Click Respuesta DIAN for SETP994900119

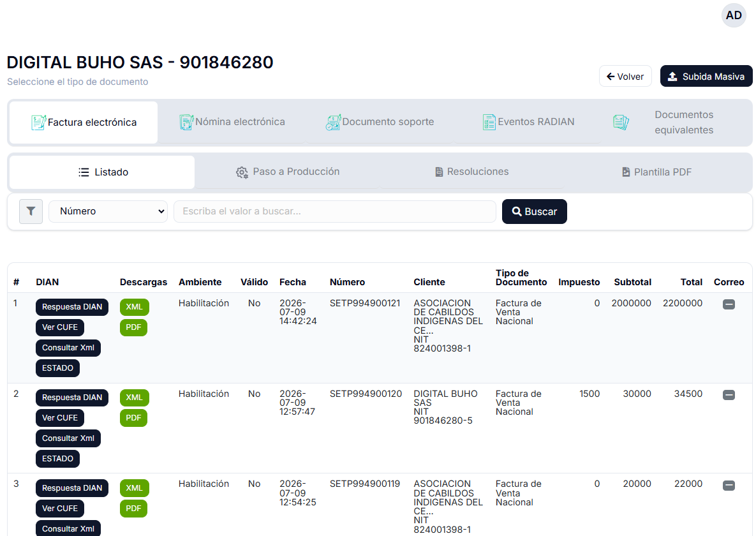72,488
